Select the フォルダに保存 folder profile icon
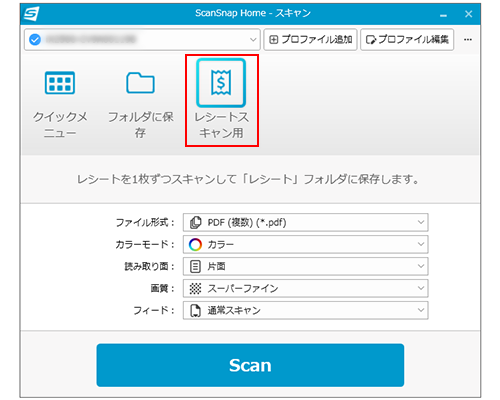 click(140, 83)
